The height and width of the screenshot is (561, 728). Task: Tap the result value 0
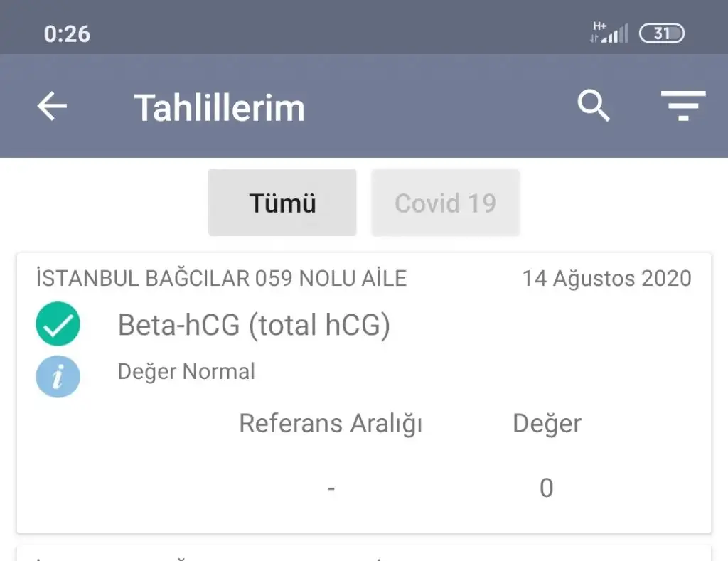(546, 488)
